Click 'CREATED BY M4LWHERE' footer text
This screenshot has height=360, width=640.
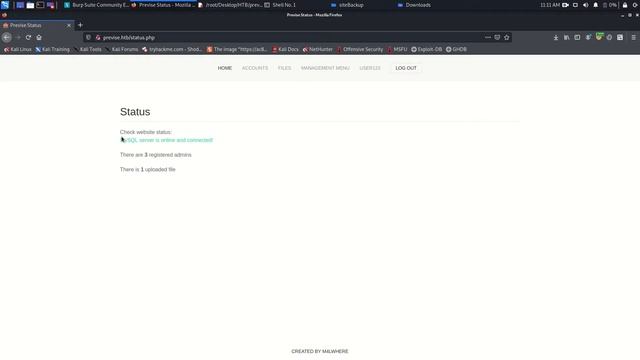[320, 351]
